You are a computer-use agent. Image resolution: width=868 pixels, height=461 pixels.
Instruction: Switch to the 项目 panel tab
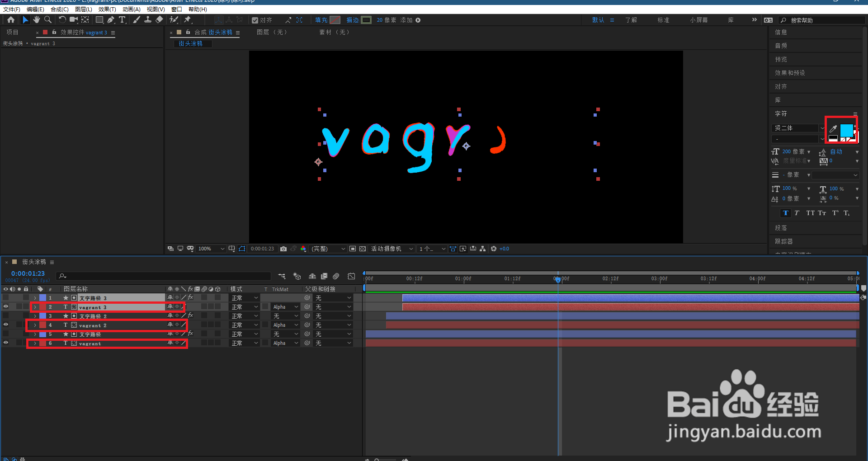click(x=13, y=32)
